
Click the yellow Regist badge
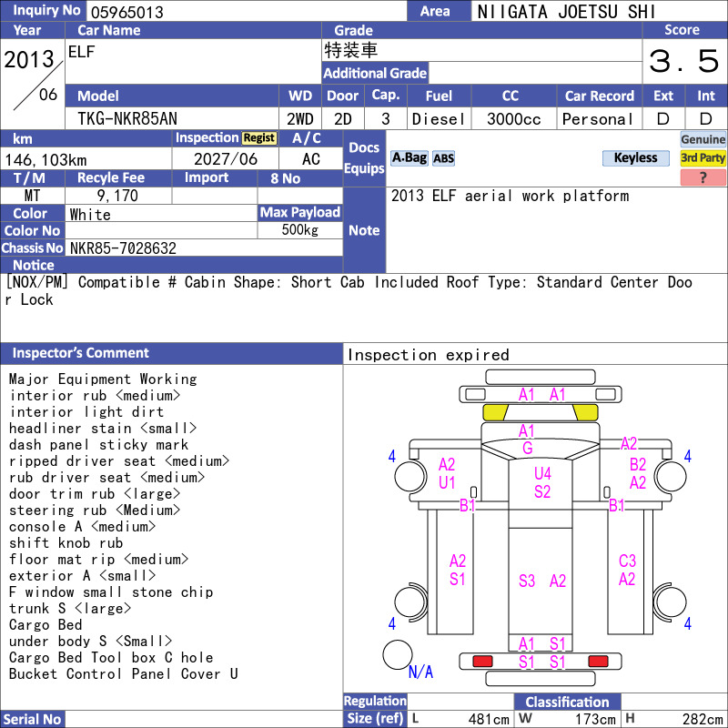click(x=259, y=138)
